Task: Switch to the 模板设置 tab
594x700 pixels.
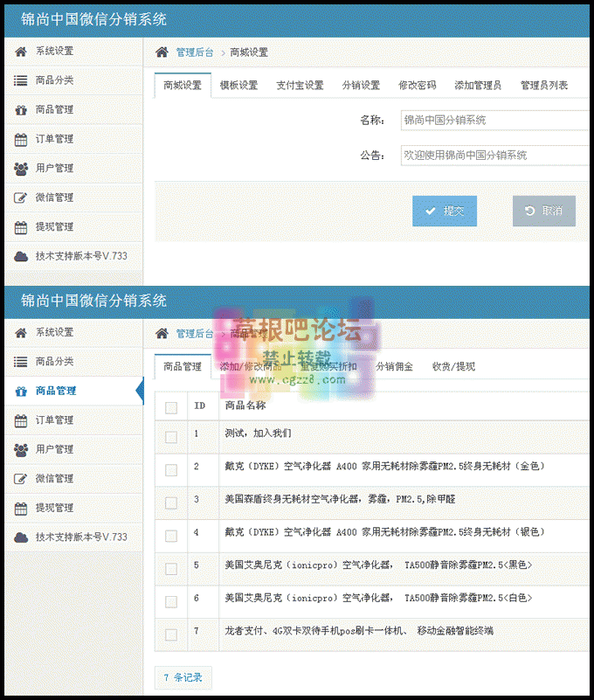Action: click(238, 86)
